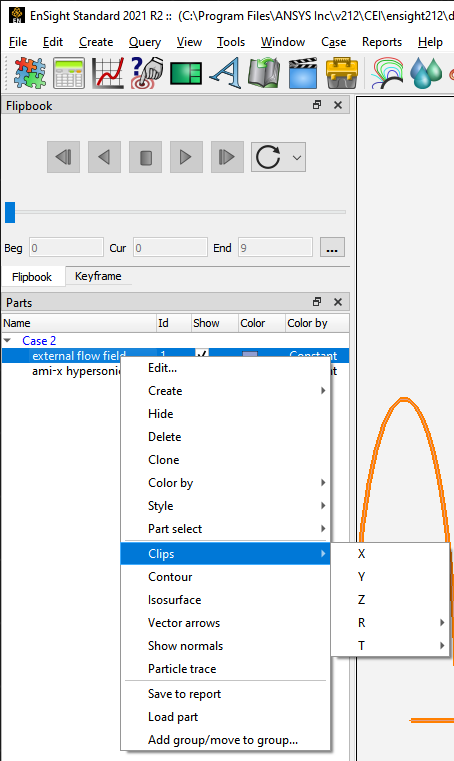Expand the Color by submenu
Viewport: 454px width, 761px height.
(x=226, y=483)
